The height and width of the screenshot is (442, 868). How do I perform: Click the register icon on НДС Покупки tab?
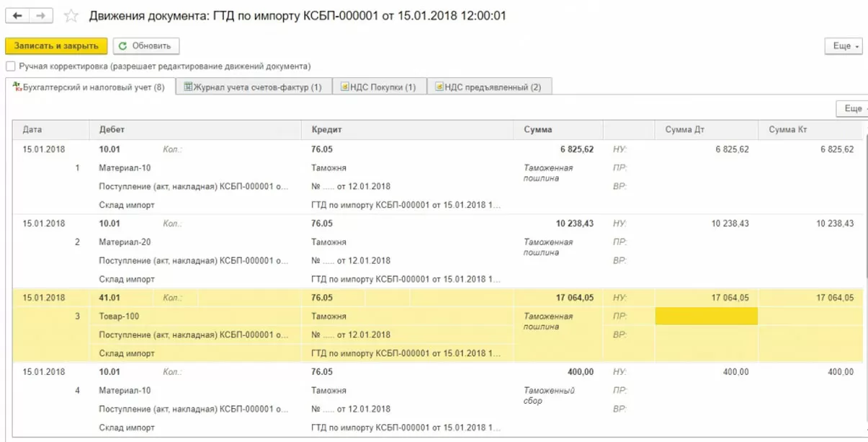tap(345, 87)
